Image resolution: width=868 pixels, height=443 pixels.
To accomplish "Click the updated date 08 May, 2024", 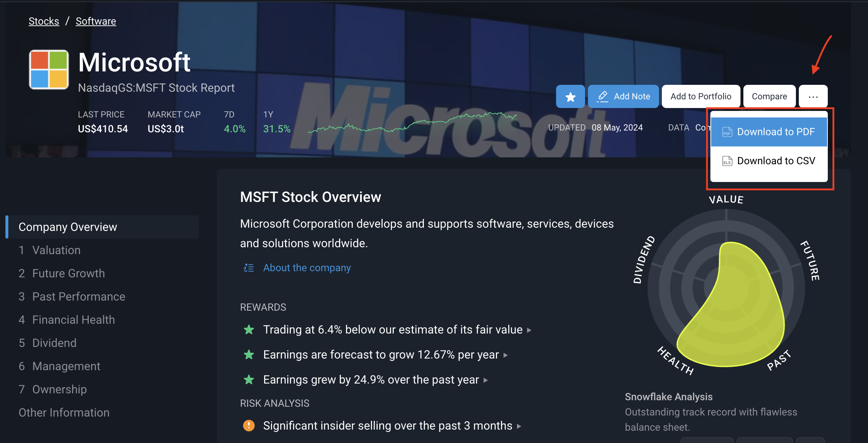I will [617, 128].
